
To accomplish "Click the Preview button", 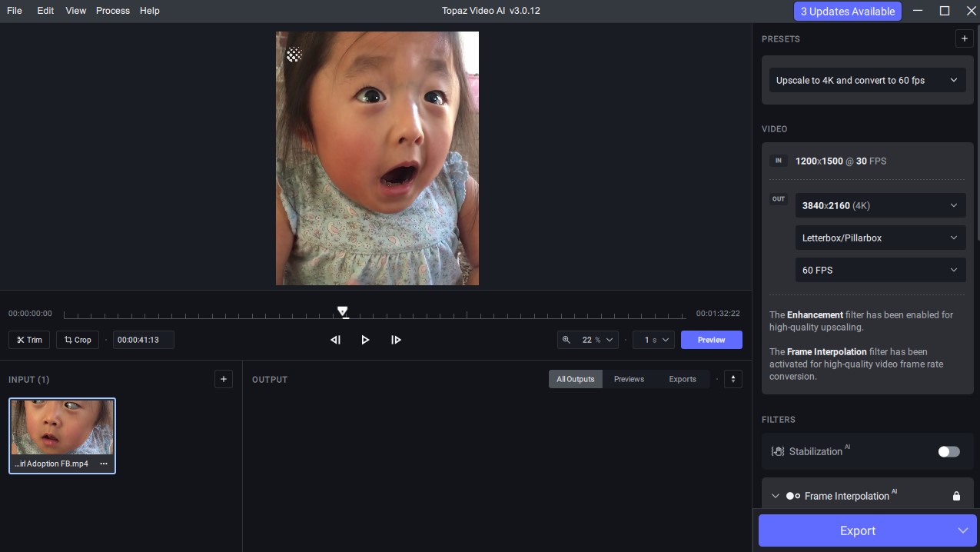I will point(711,340).
